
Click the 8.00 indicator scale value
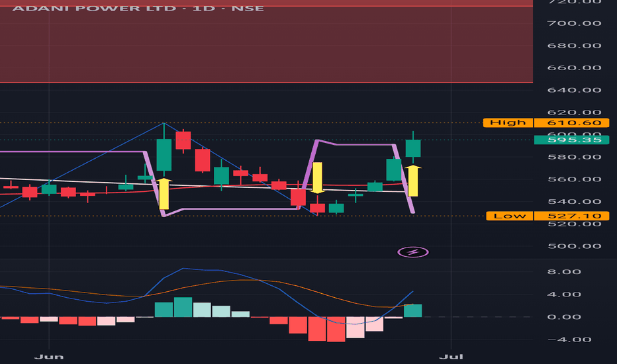pyautogui.click(x=564, y=272)
